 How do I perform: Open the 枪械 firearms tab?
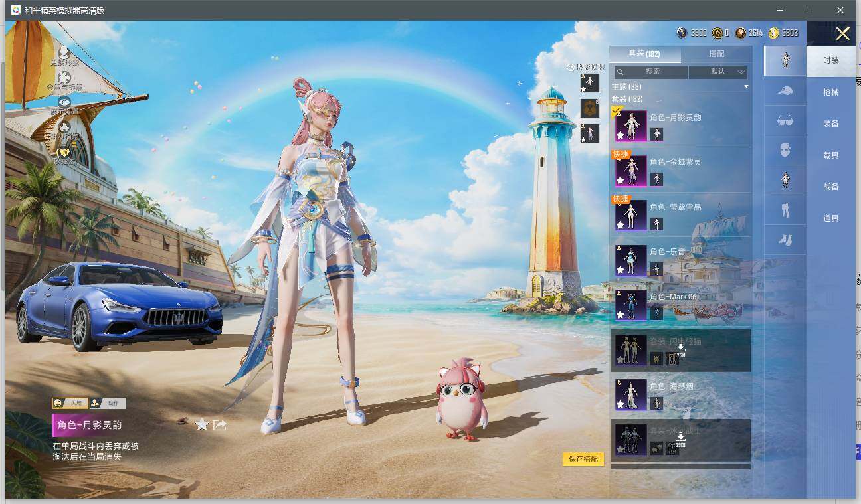[x=831, y=92]
